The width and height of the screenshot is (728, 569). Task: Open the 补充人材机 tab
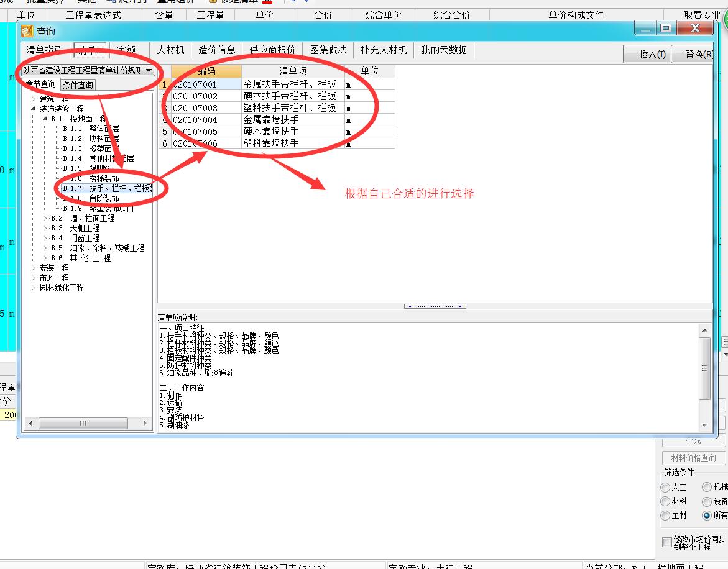(384, 50)
